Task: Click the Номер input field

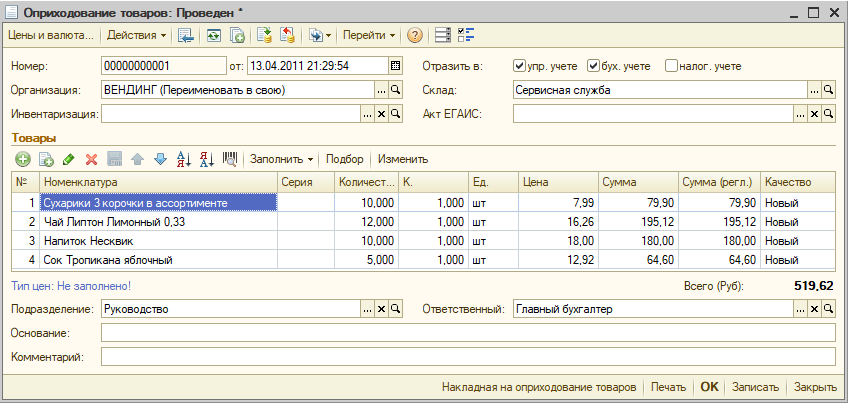Action: pos(163,66)
